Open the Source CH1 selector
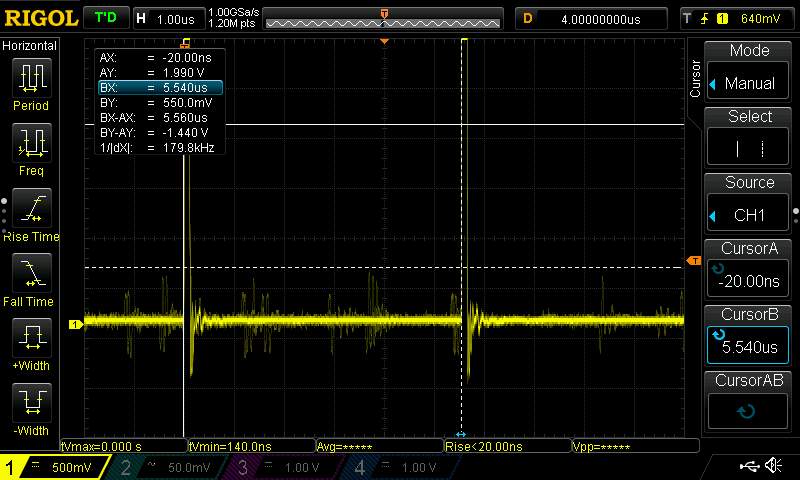Screen dimensions: 800x480 point(749,204)
